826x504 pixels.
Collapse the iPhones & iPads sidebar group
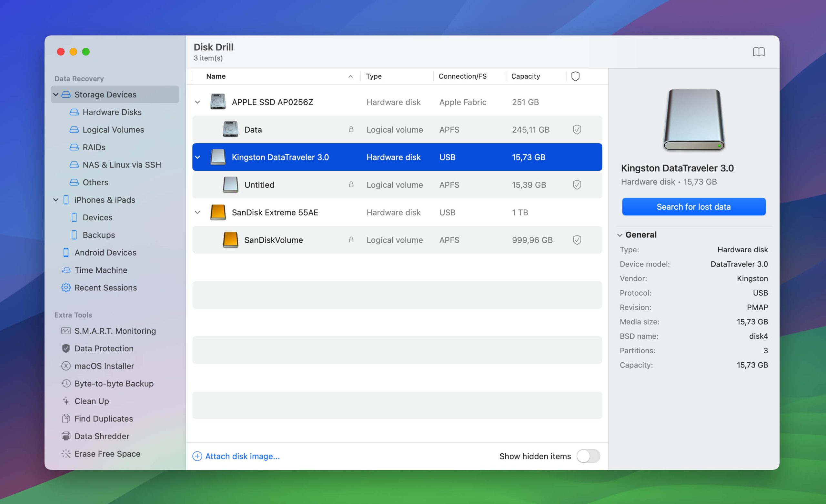tap(56, 200)
